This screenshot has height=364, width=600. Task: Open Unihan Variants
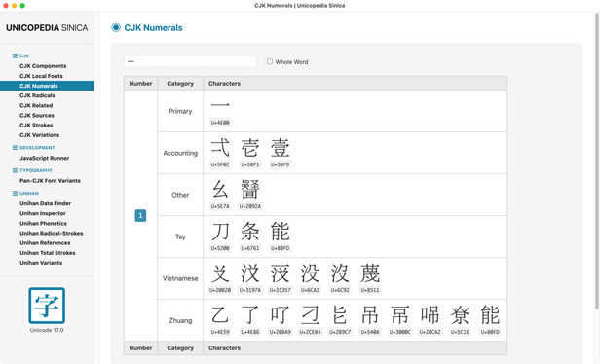[41, 263]
